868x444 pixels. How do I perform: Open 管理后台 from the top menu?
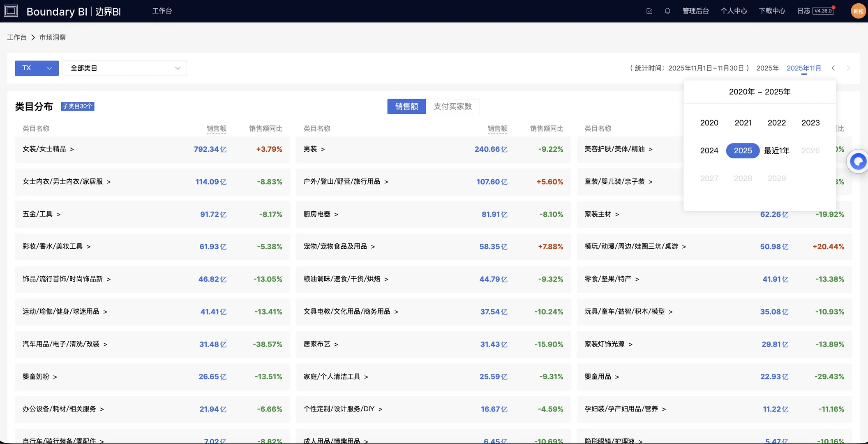[x=696, y=11]
